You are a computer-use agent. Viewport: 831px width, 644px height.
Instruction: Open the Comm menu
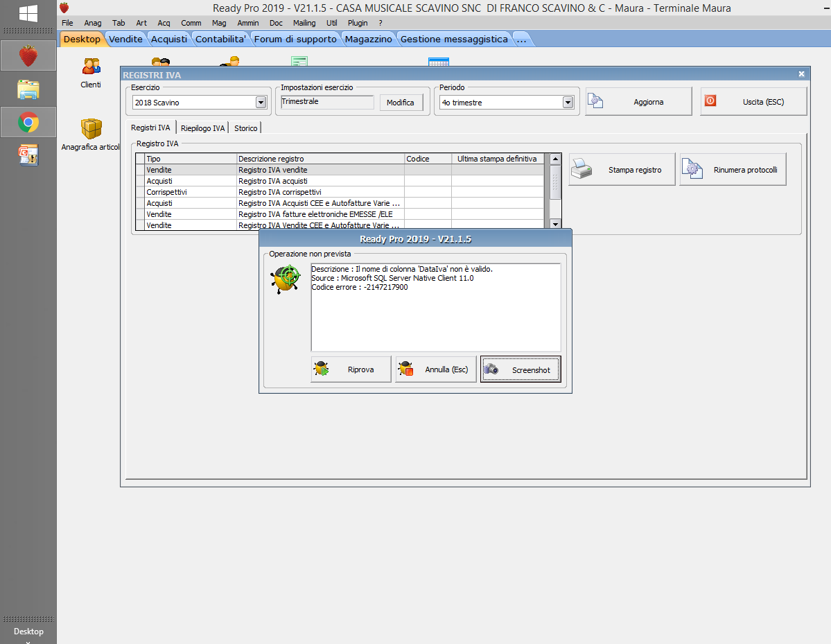click(x=191, y=23)
